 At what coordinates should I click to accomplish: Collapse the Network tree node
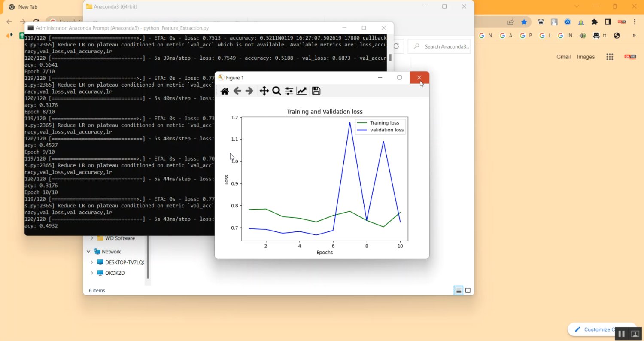[88, 252]
